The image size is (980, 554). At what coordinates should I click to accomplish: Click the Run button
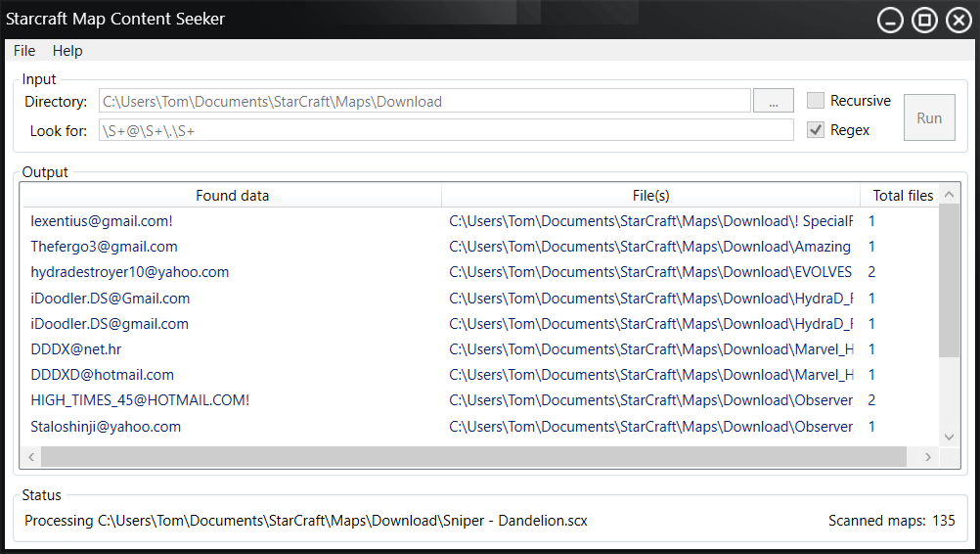click(x=929, y=117)
